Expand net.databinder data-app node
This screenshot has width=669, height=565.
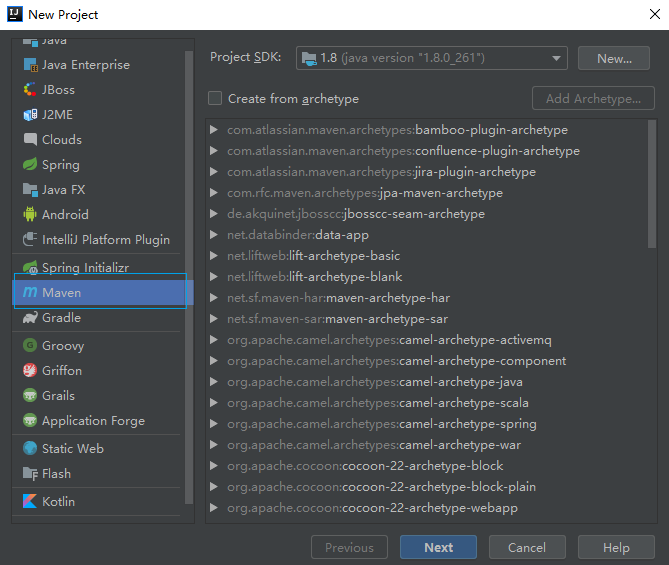[214, 235]
